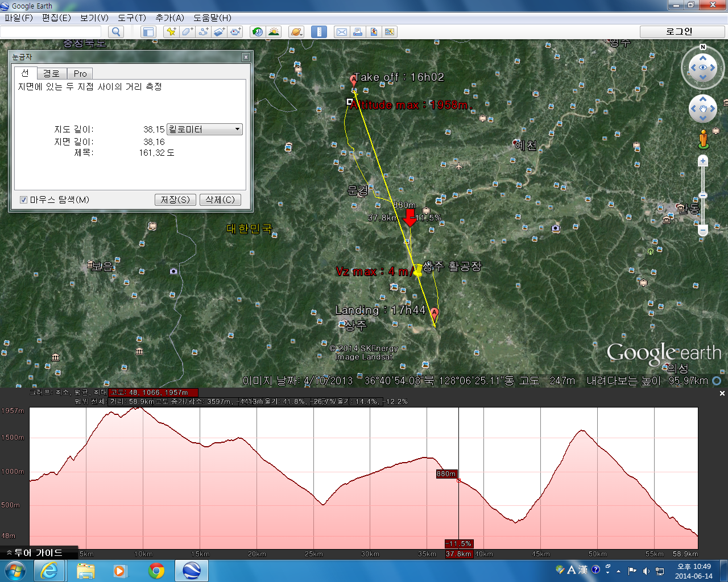View in Google Maps toolbar icon
Viewport: 728px width, 582px height.
390,32
